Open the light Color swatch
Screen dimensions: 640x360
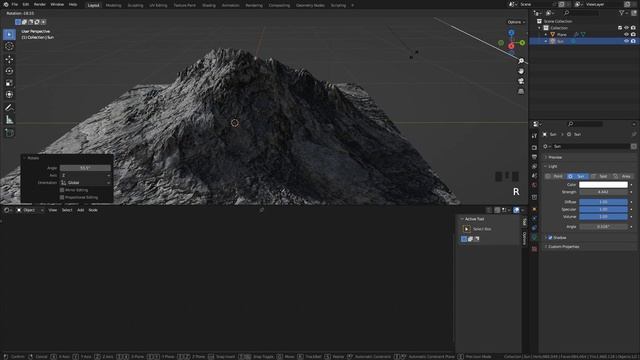coord(603,185)
